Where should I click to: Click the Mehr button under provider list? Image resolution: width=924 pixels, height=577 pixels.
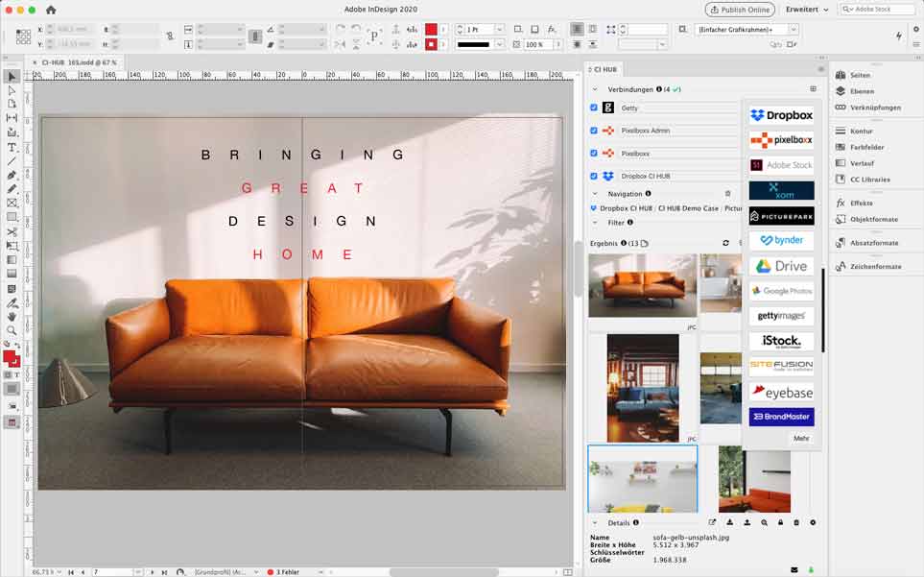(800, 439)
